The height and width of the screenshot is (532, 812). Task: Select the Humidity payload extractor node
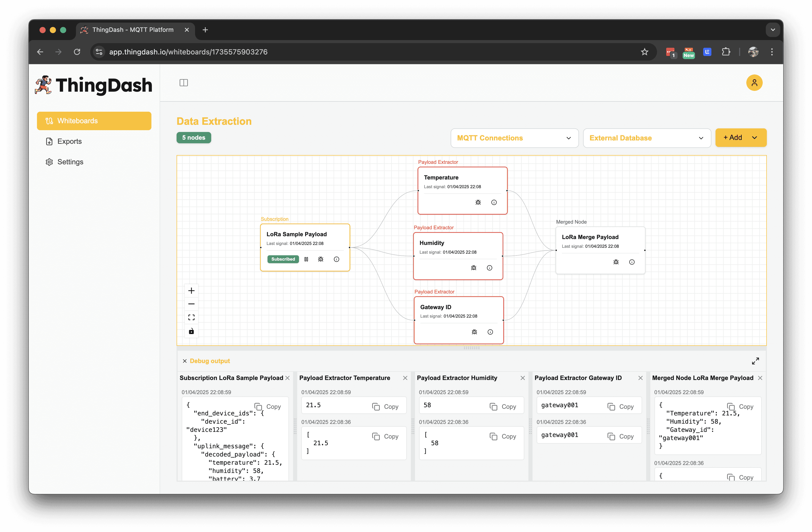[458, 256]
